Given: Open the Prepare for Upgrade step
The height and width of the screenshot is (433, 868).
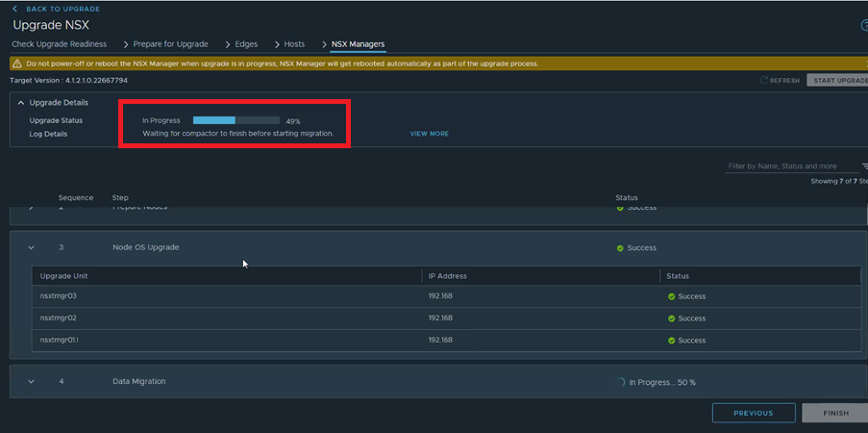Looking at the screenshot, I should pos(170,44).
